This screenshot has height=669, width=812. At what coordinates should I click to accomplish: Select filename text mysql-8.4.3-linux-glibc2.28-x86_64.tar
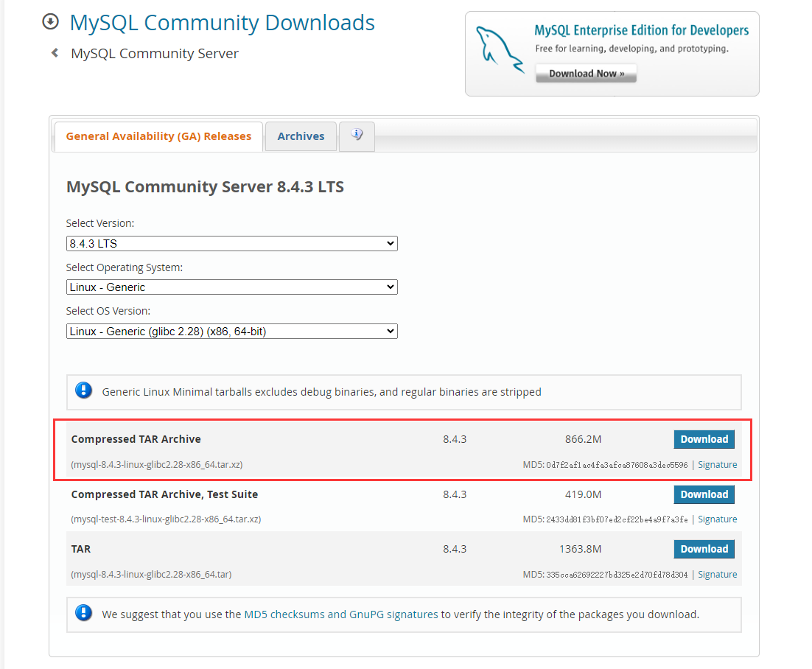point(151,574)
